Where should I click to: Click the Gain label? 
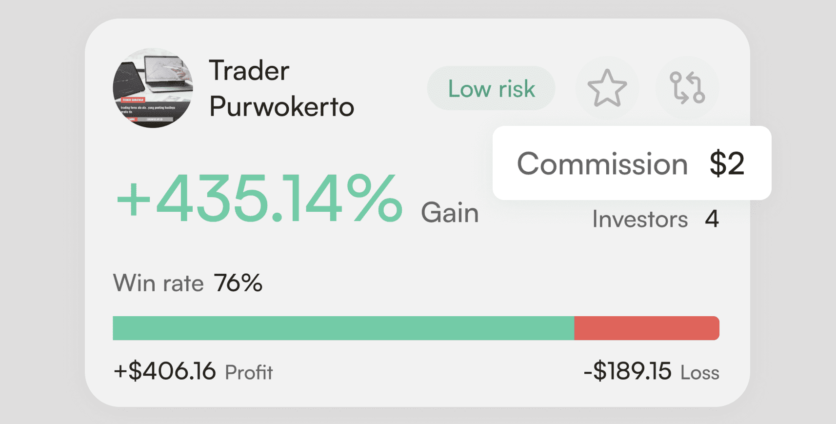click(x=449, y=212)
